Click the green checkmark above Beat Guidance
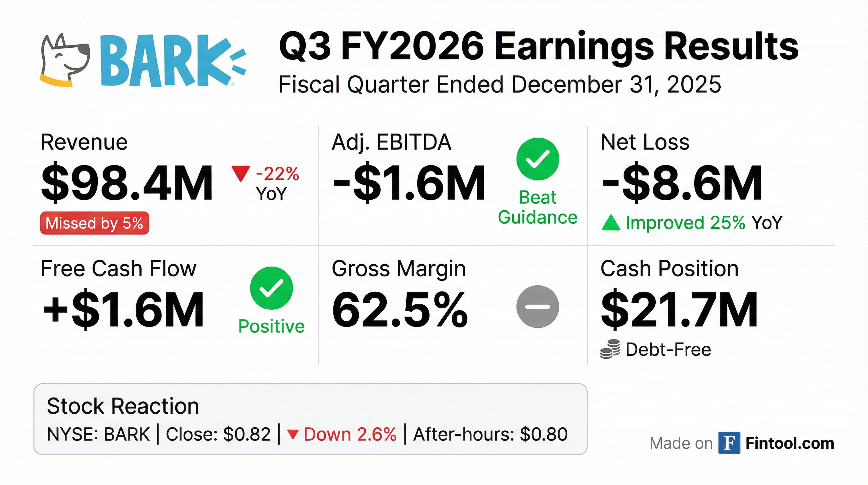Screen dimensions: 868x485 pos(537,159)
